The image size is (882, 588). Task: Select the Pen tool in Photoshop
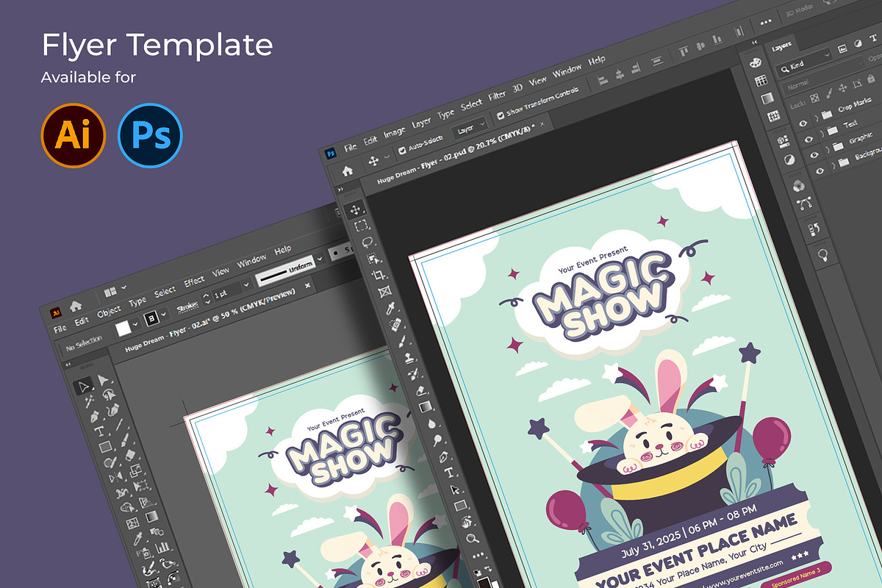pos(444,456)
